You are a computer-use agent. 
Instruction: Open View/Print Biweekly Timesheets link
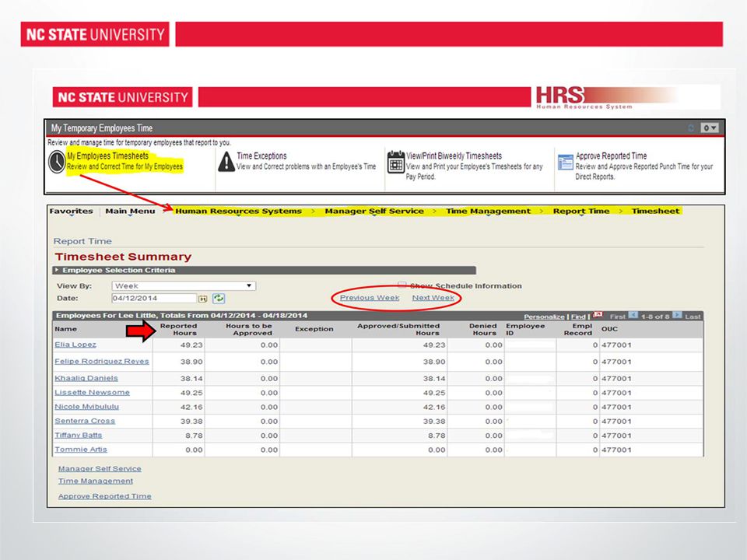click(x=454, y=156)
